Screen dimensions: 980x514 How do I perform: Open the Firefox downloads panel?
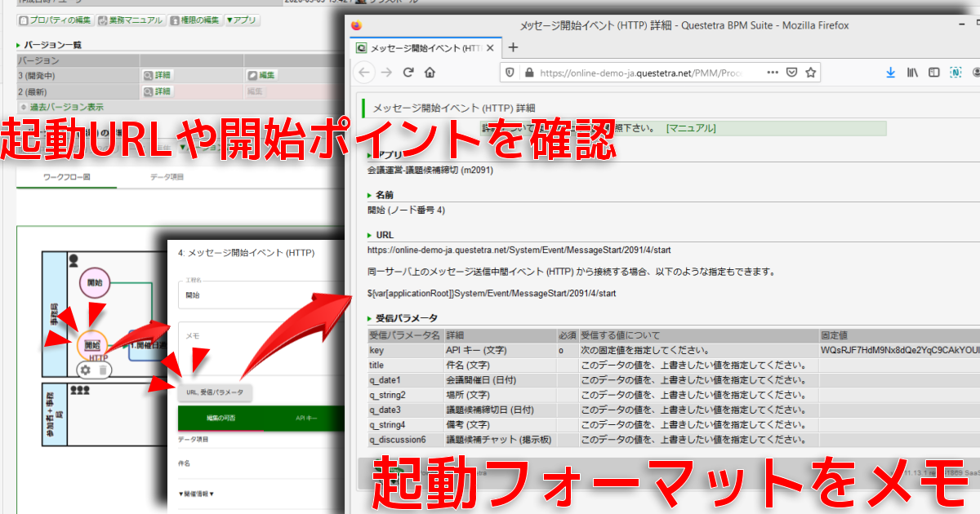(x=890, y=72)
